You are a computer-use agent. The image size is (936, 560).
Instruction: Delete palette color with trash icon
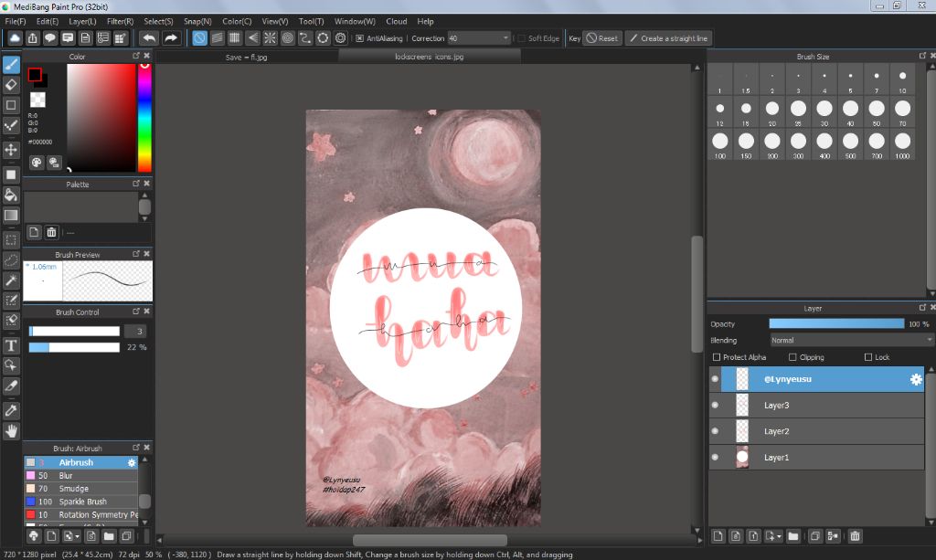[x=51, y=232]
